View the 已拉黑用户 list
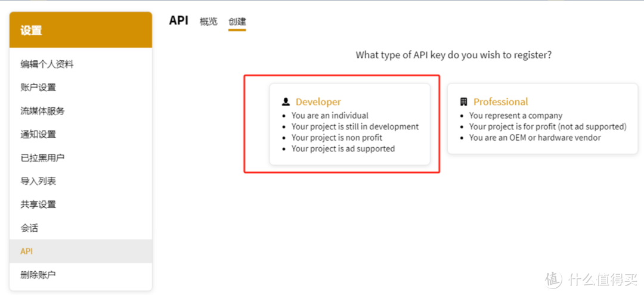 (x=42, y=158)
